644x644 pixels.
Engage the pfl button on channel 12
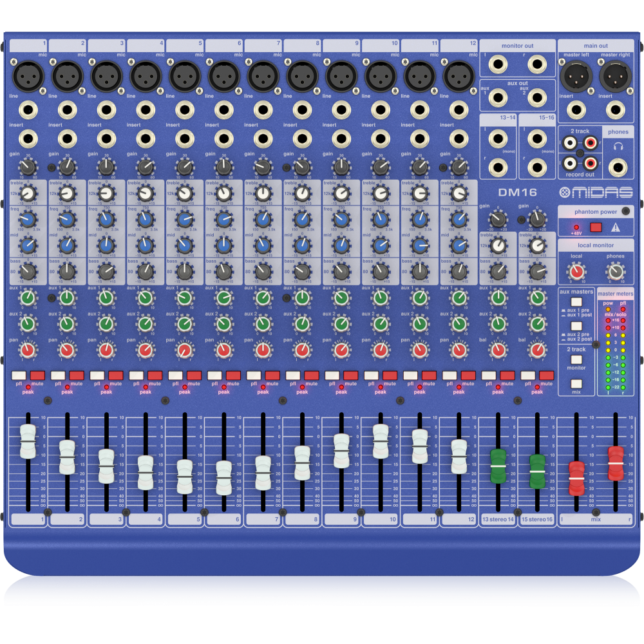[x=450, y=375]
